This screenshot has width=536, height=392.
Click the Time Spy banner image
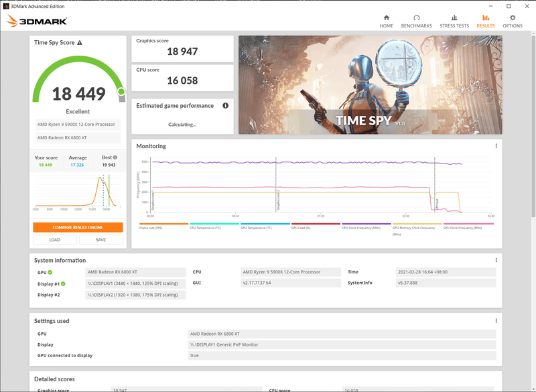point(370,84)
